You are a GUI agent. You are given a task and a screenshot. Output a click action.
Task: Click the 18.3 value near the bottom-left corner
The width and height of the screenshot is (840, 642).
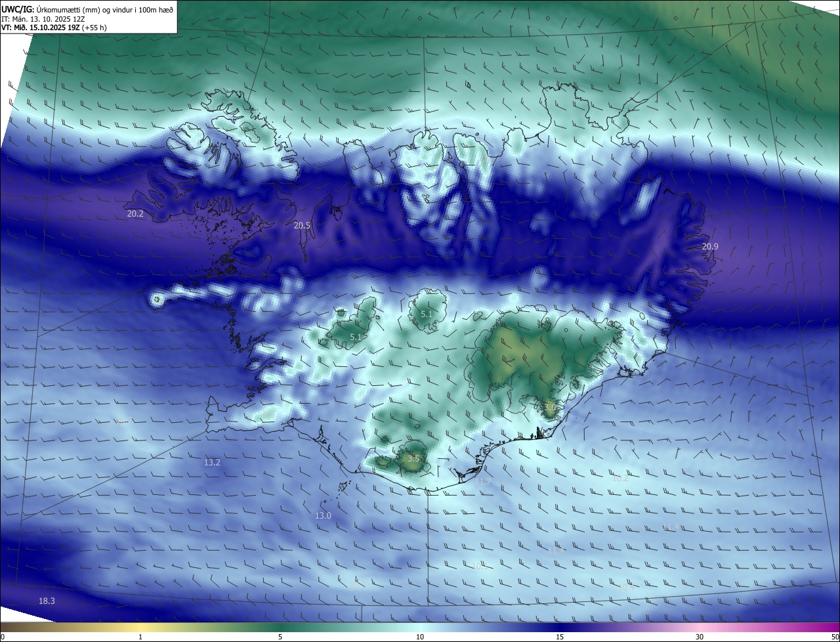click(x=47, y=601)
